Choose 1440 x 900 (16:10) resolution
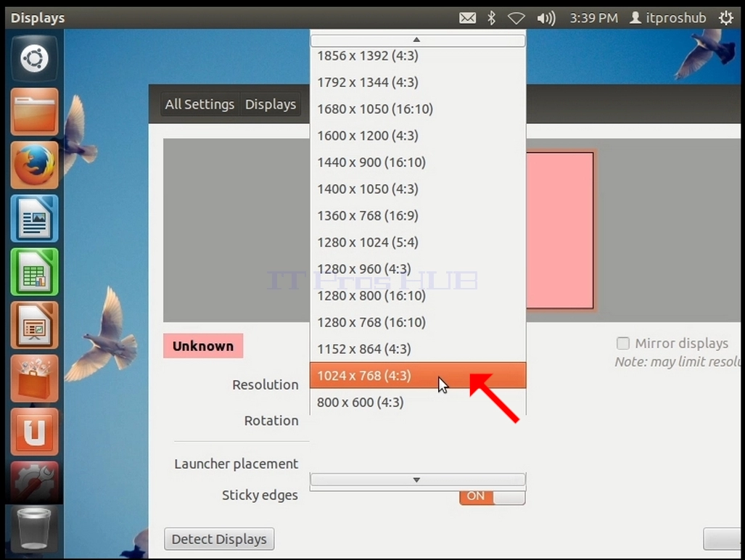The width and height of the screenshot is (745, 560). (418, 162)
